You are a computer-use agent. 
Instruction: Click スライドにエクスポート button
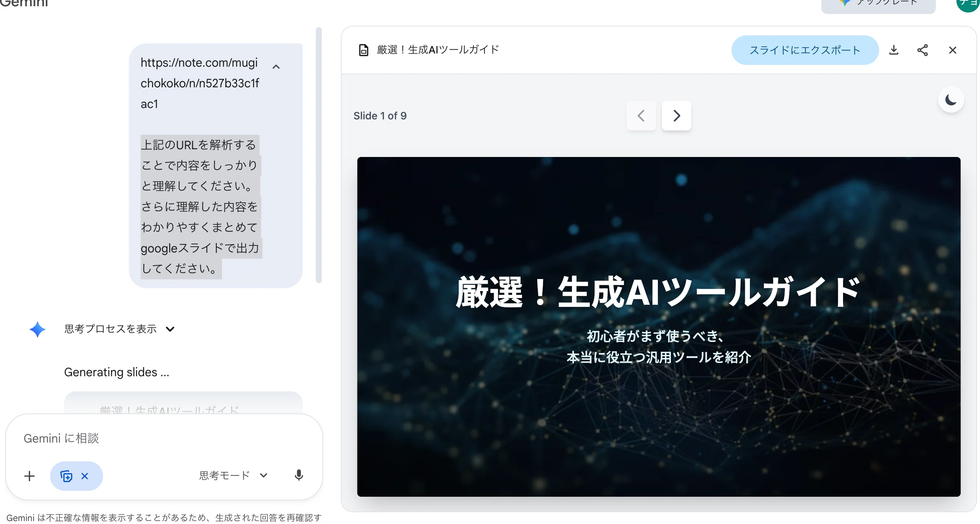[x=805, y=50]
